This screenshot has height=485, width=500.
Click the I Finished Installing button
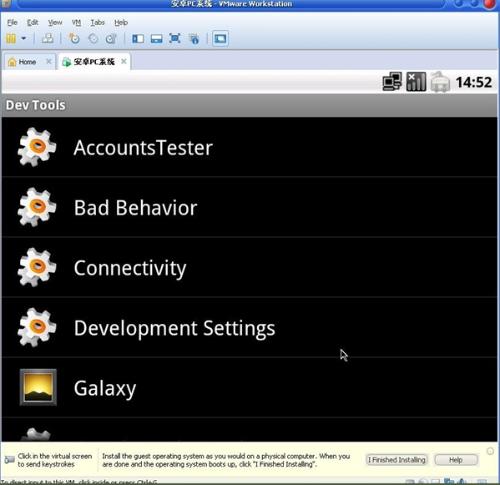pos(397,460)
